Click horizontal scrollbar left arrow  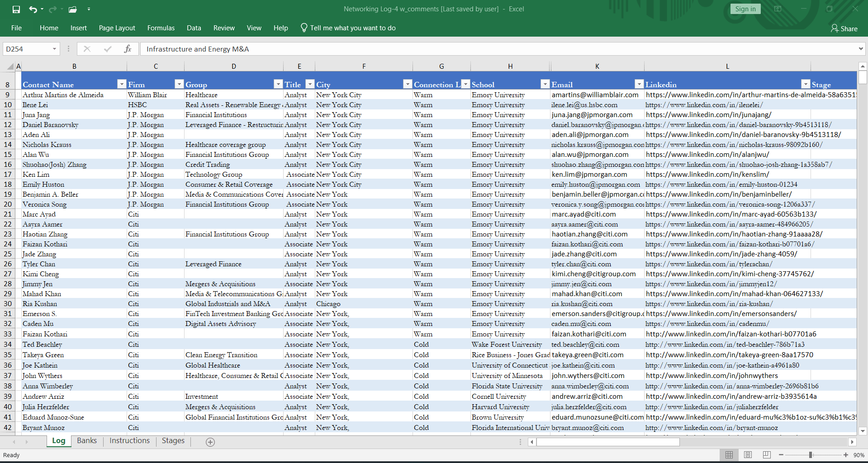click(532, 442)
